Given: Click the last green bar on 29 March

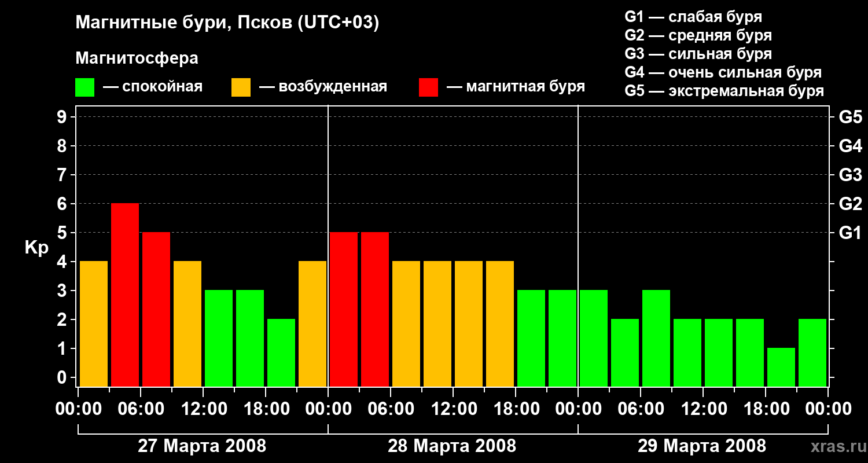Looking at the screenshot, I should click(812, 352).
